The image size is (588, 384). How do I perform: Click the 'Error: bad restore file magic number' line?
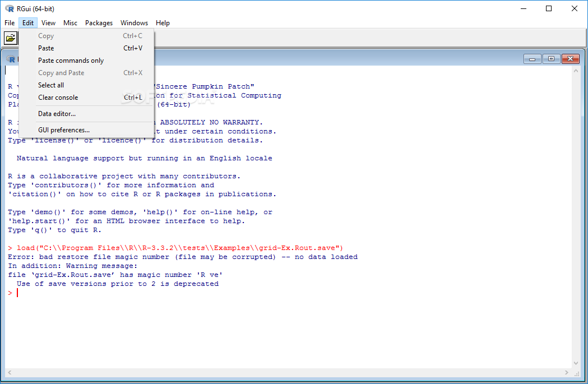click(x=183, y=257)
